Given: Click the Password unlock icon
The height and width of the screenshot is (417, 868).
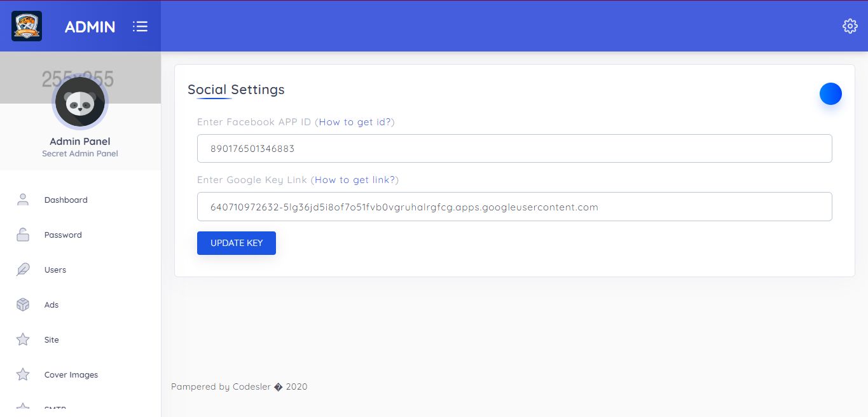Looking at the screenshot, I should pos(23,235).
